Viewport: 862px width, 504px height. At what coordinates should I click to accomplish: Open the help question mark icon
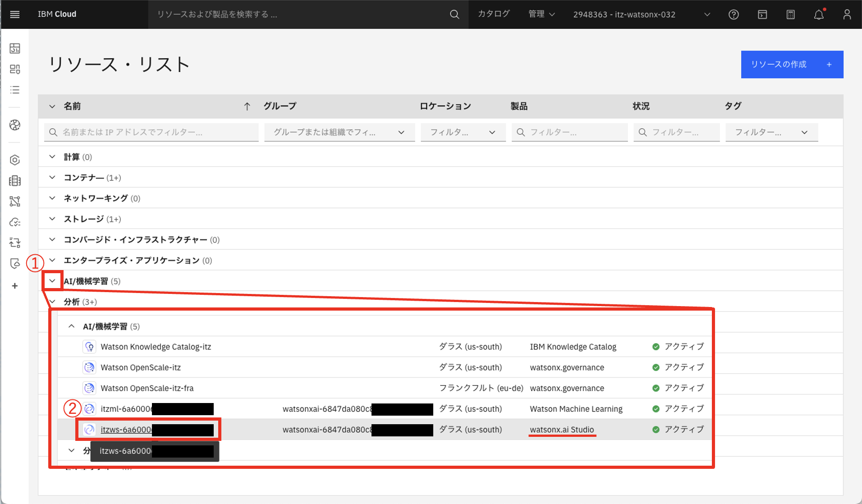[734, 14]
